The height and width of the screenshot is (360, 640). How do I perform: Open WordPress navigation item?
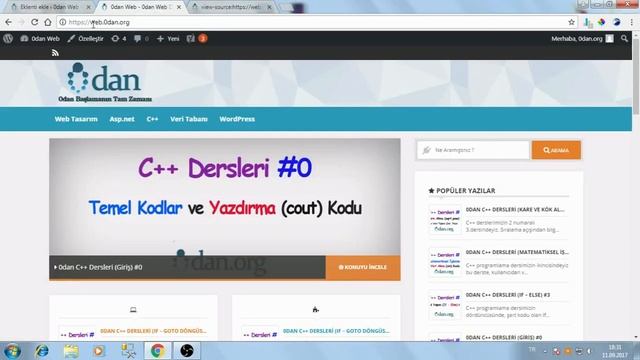click(237, 119)
